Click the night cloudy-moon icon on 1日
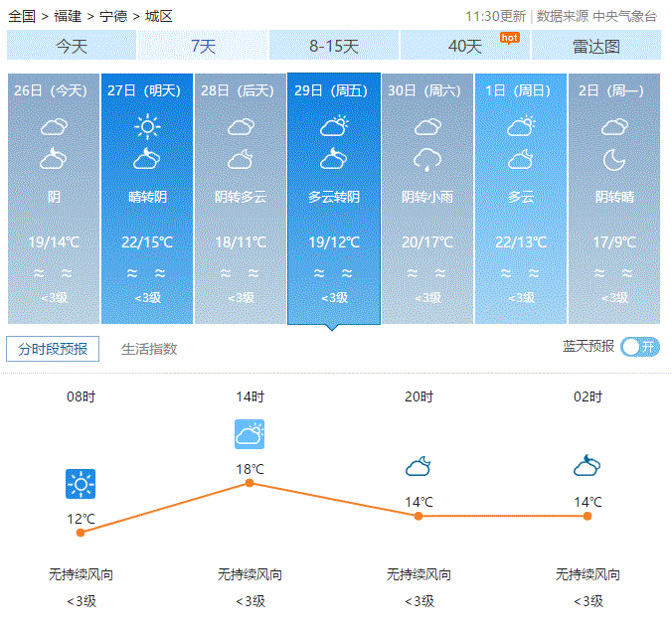 coord(520,159)
